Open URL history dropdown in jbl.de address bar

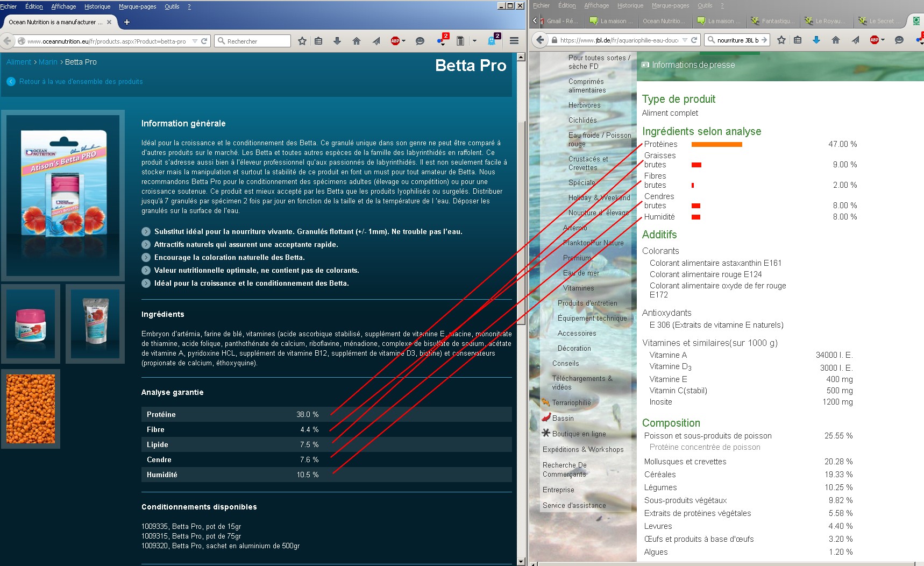(x=685, y=40)
